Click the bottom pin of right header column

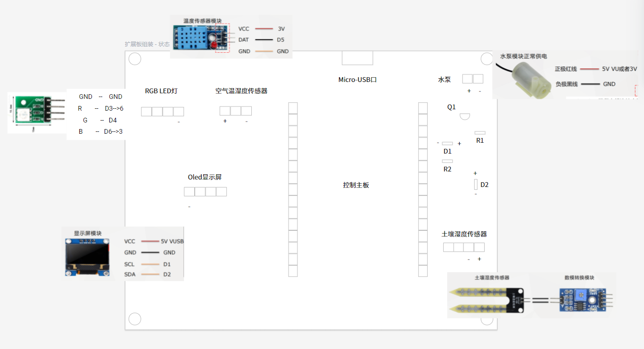coord(423,271)
